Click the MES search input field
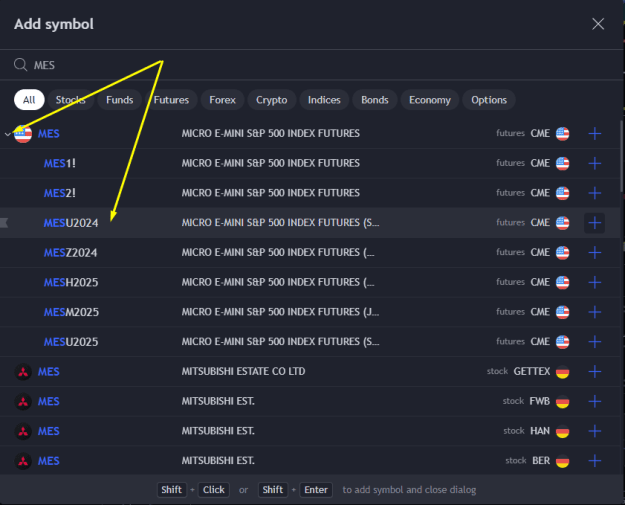This screenshot has width=625, height=505. [x=311, y=65]
